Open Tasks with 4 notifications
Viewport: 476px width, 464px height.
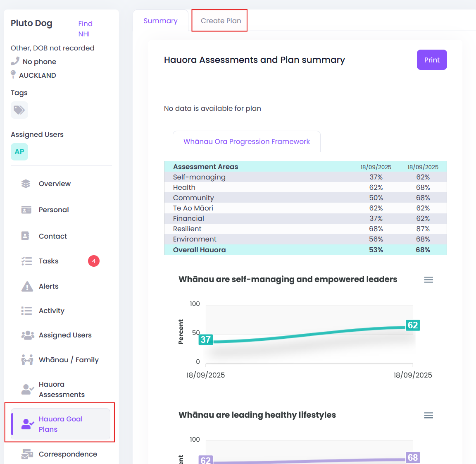[x=61, y=261]
